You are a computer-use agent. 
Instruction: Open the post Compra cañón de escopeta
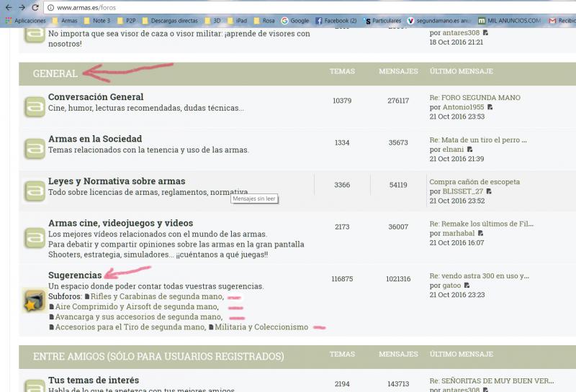click(x=474, y=182)
